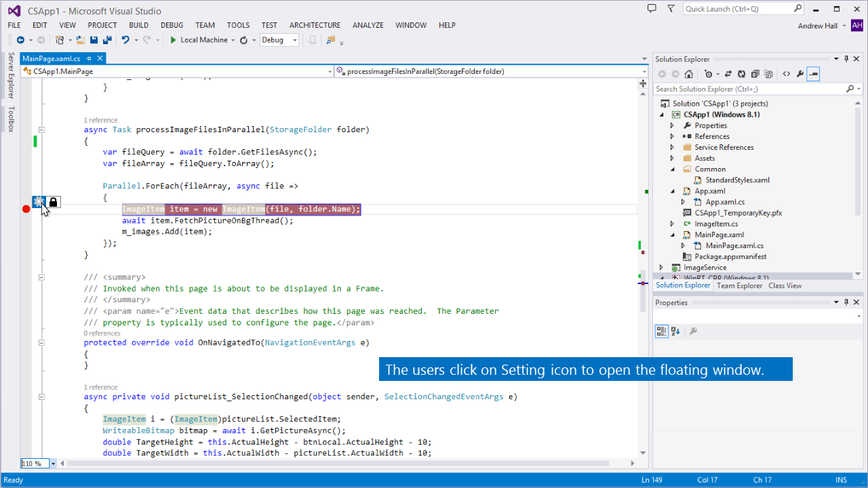Viewport: 868px width, 488px height.
Task: Toggle Preview Selected Items in Solution Explorer
Action: click(814, 74)
